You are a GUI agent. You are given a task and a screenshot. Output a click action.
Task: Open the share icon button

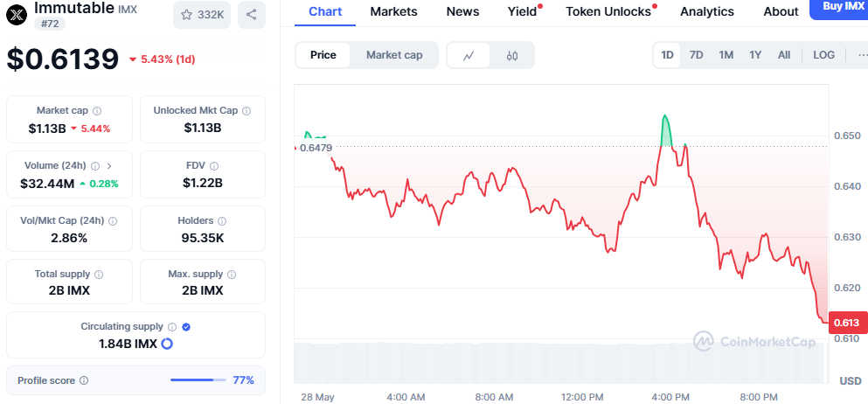(x=252, y=15)
